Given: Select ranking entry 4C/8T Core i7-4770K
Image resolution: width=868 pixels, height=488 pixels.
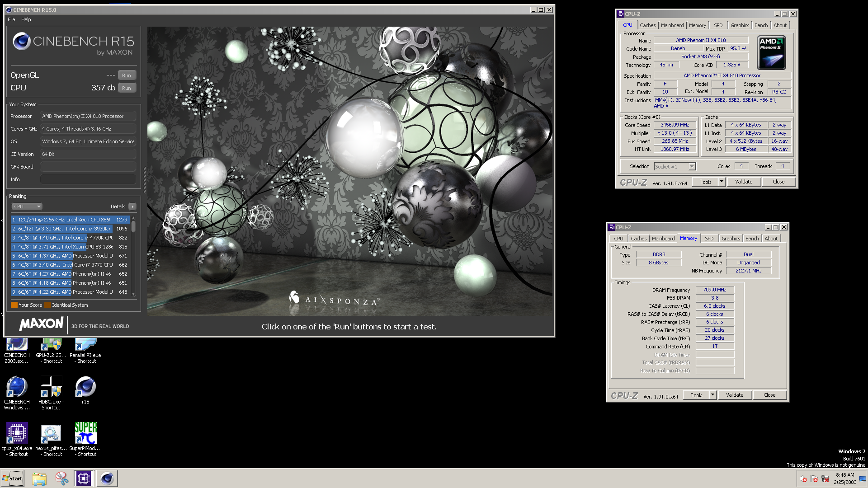Looking at the screenshot, I should (70, 238).
